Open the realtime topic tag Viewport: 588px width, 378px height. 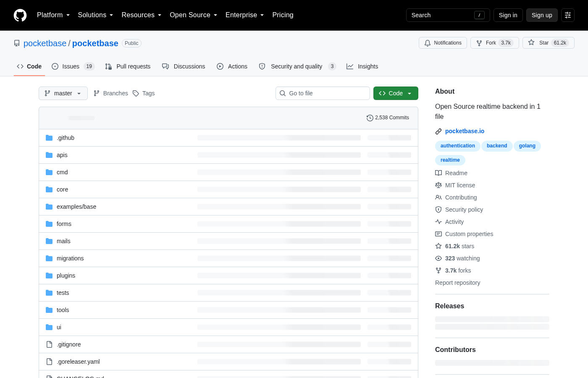pos(450,160)
